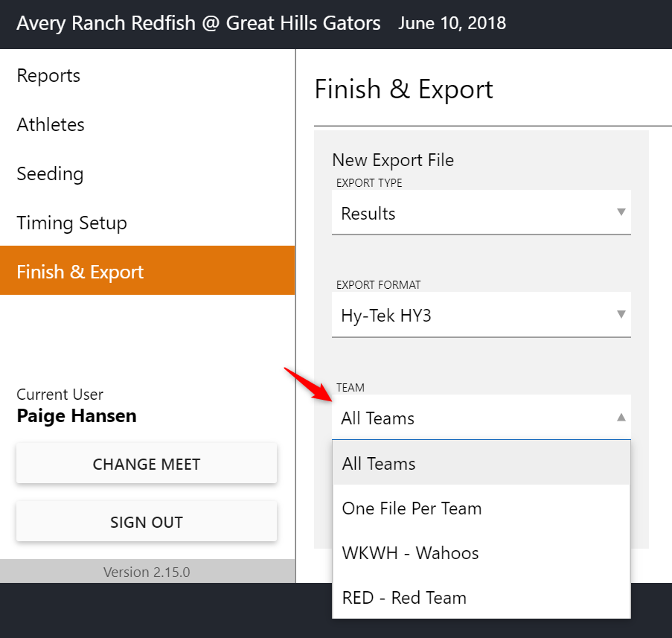Go to the Athletes page
This screenshot has width=672, height=638.
51,125
